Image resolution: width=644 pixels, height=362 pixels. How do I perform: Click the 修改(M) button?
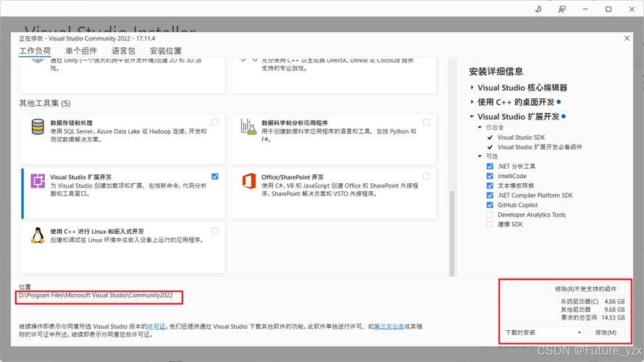[x=606, y=332]
